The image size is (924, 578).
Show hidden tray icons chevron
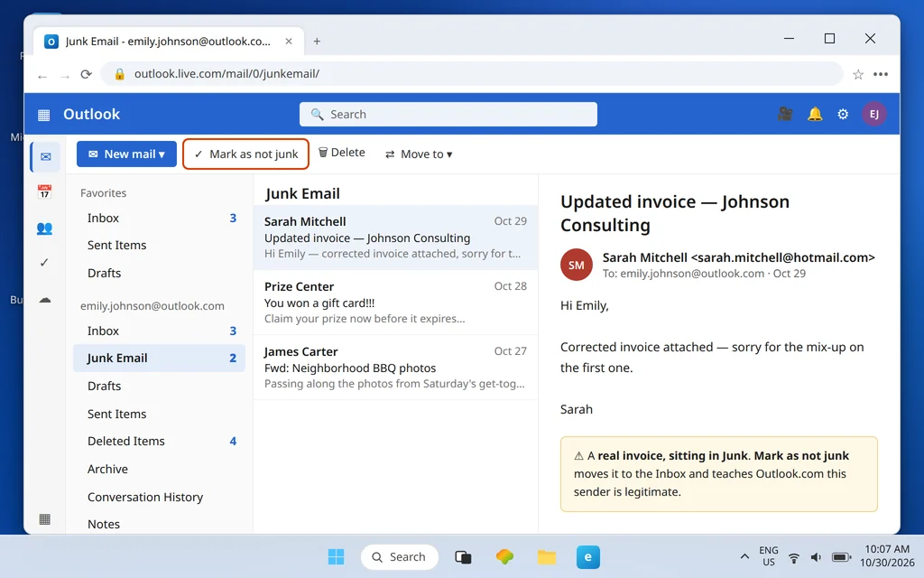(744, 556)
